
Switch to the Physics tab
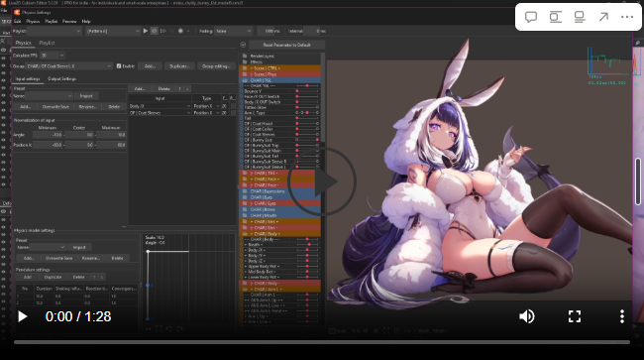23,43
